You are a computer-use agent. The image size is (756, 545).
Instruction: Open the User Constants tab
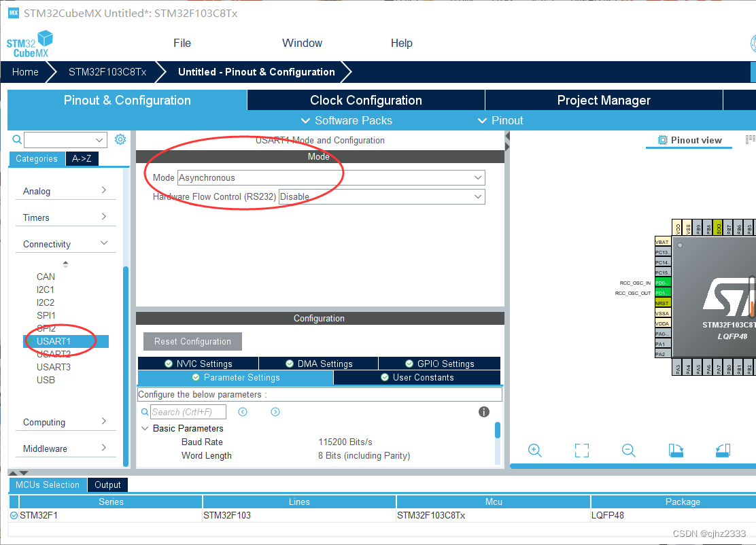tap(417, 377)
